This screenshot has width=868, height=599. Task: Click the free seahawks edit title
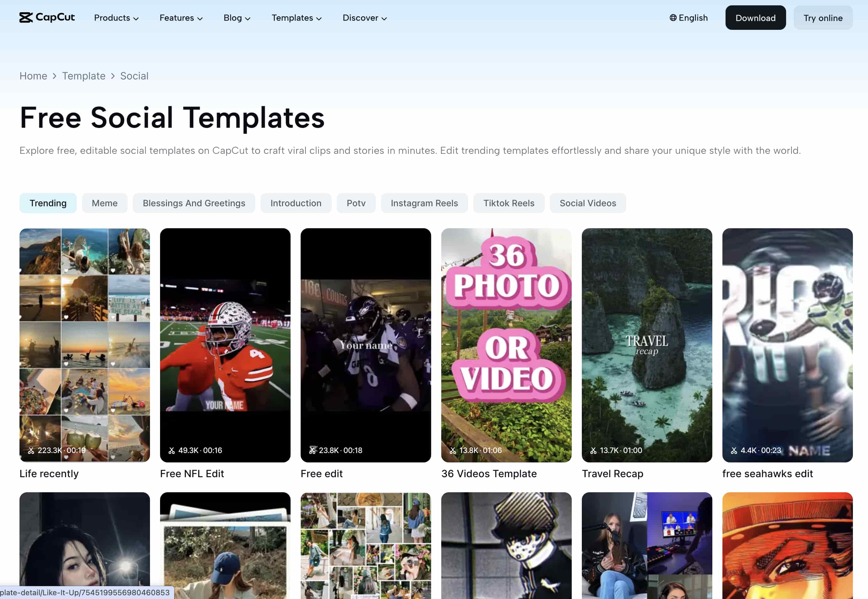point(768,474)
